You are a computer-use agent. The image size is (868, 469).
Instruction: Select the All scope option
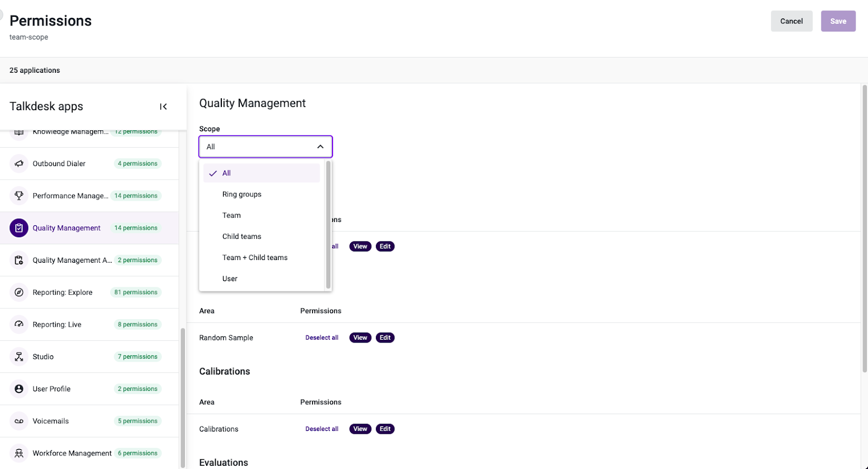coord(261,173)
